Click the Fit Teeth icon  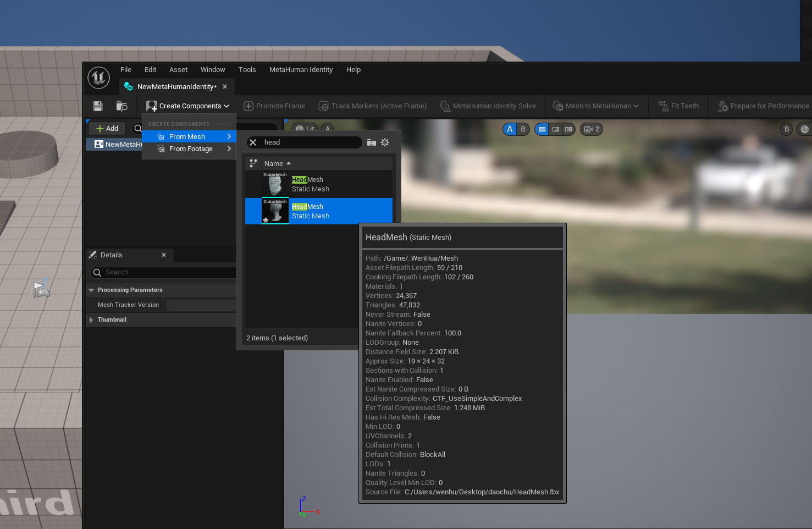(x=664, y=106)
